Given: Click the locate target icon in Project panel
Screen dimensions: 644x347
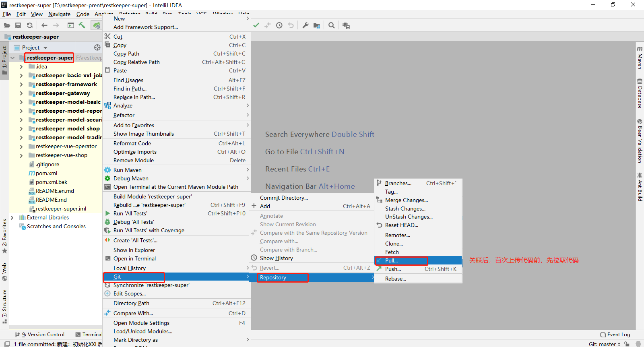Looking at the screenshot, I should [x=97, y=48].
